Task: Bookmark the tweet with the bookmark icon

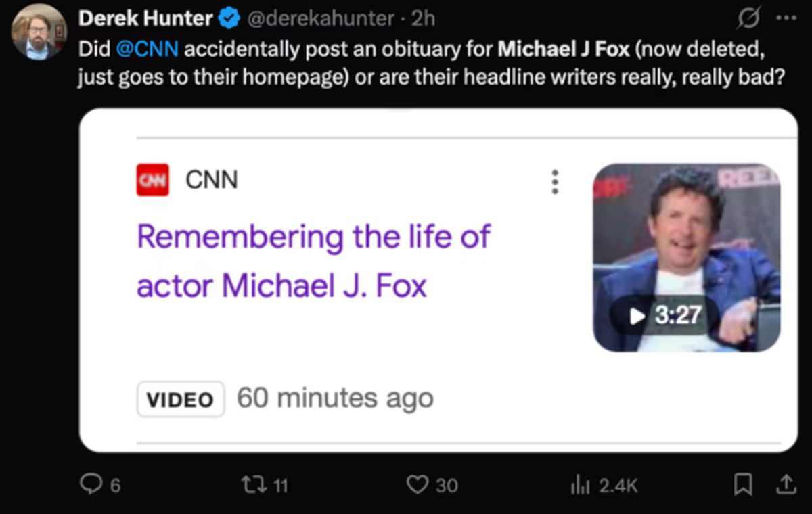Action: click(744, 484)
